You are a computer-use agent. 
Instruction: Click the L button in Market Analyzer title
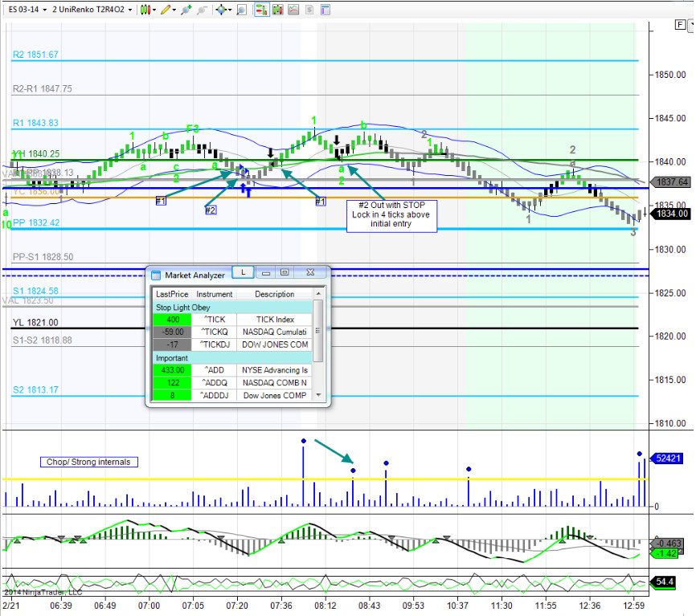click(244, 272)
